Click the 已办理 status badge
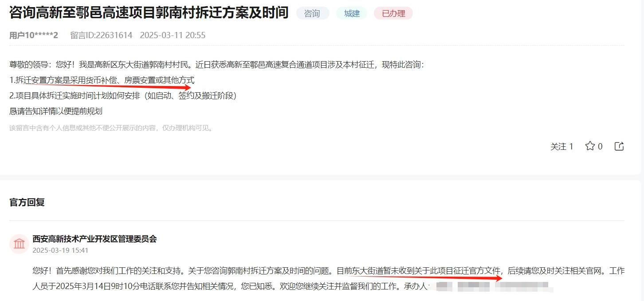This screenshot has width=644, height=301. click(x=393, y=14)
